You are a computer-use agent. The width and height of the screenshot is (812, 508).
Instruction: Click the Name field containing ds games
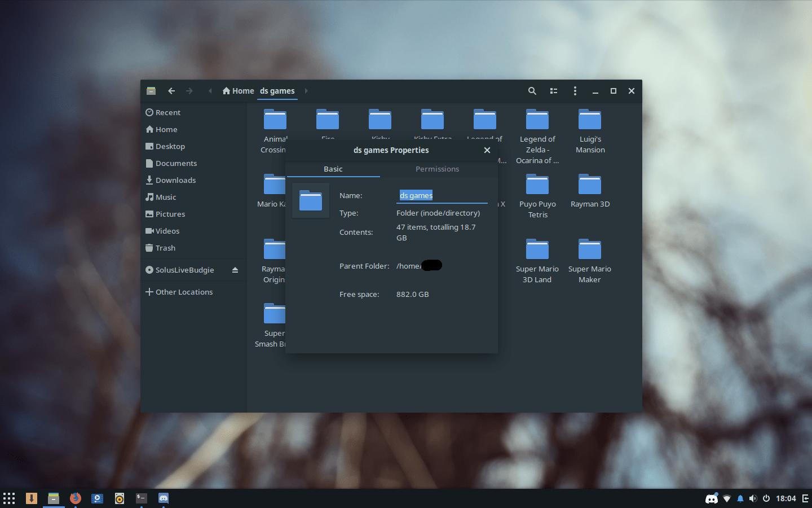pyautogui.click(x=442, y=195)
